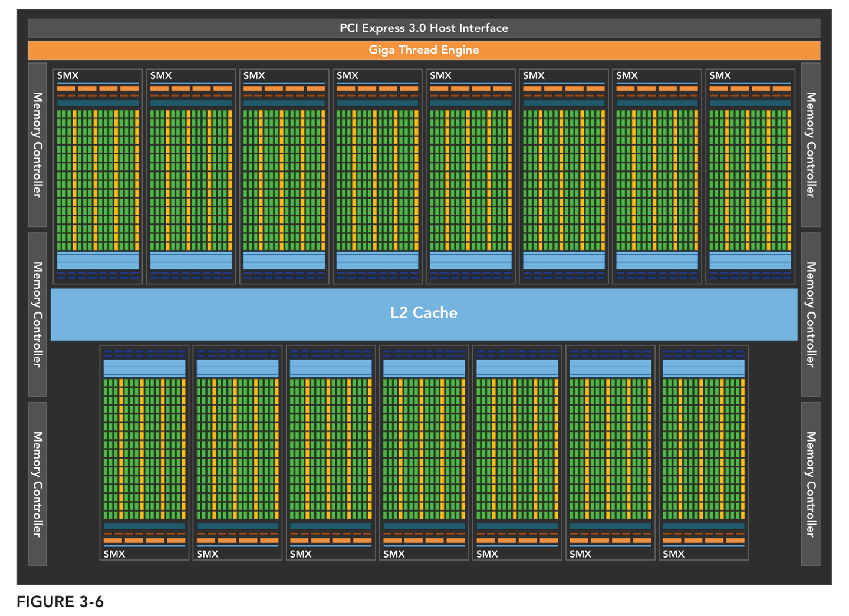
Task: Click the blue shared memory strip in second SMX
Action: (191, 261)
